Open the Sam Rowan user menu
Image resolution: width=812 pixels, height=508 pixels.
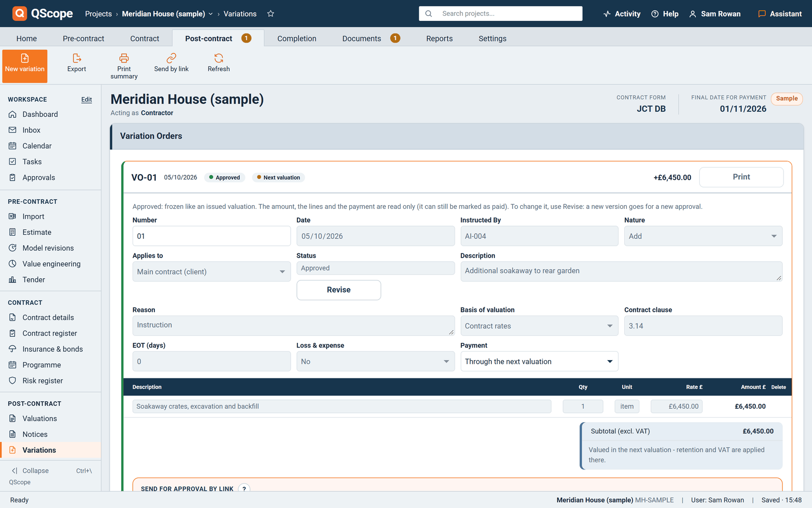point(715,14)
